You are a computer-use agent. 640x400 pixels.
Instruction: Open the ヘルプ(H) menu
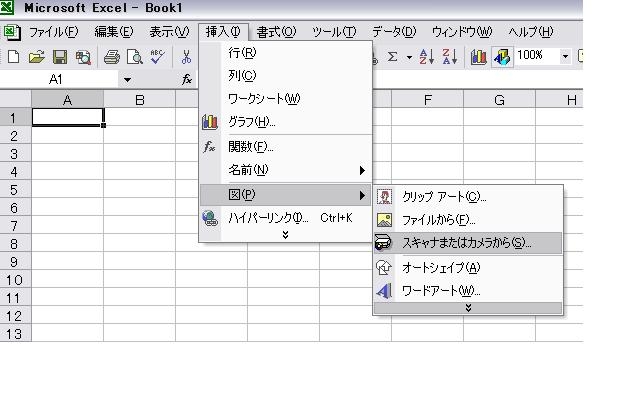531,32
